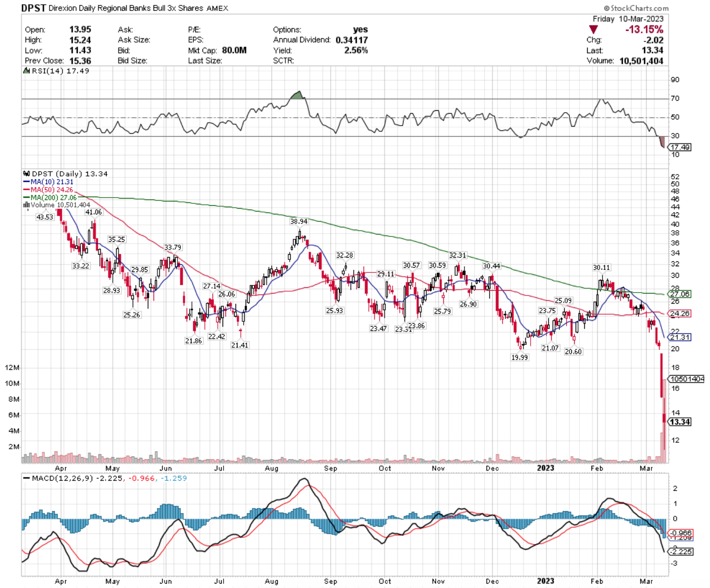Click the Mkt Cap value 80.0M
The width and height of the screenshot is (710, 588).
[234, 50]
